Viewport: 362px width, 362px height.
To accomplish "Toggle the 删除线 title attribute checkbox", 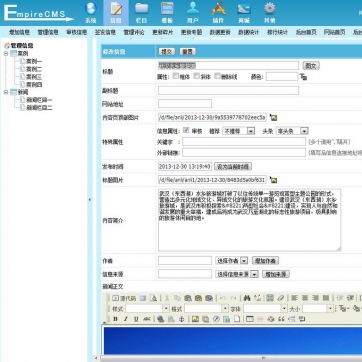I will coord(218,76).
